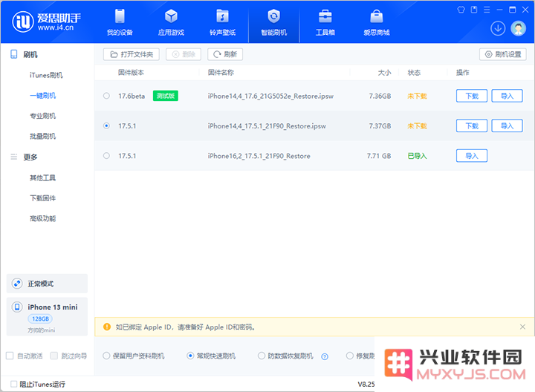The width and height of the screenshot is (535, 392).
Task: Open the 爱思商城 store
Action: pos(376,22)
